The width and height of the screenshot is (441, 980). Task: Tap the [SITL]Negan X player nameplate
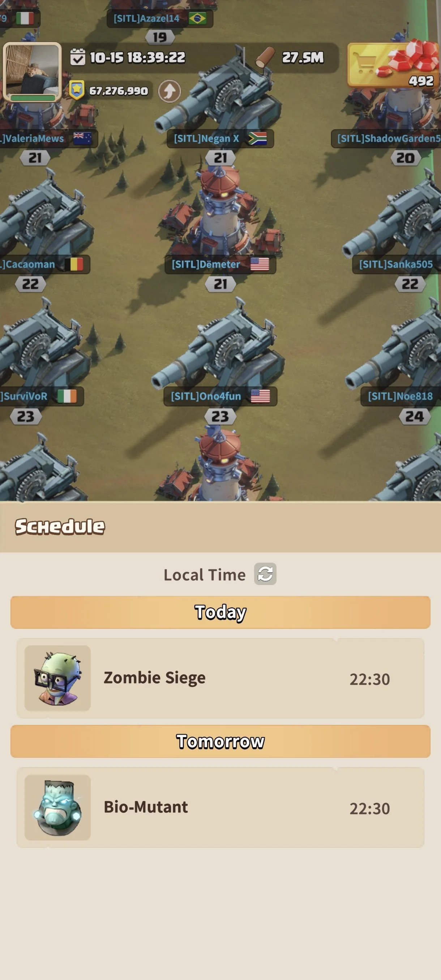click(220, 138)
